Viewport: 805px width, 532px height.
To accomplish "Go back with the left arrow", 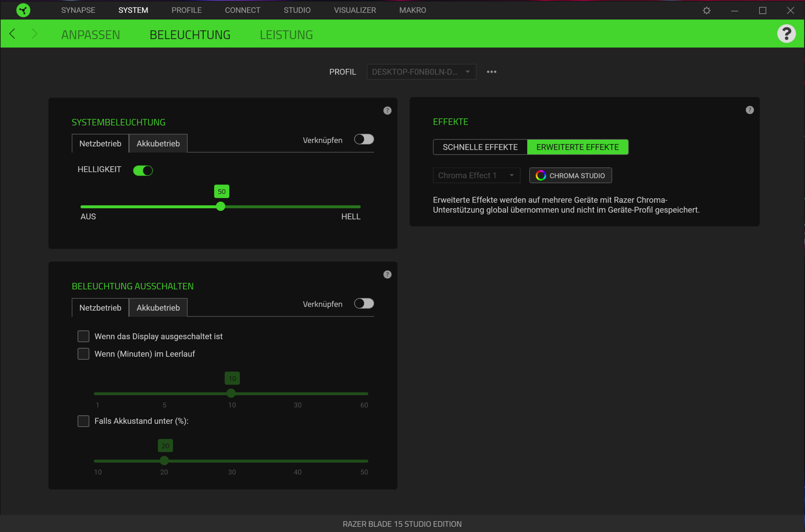I will tap(12, 34).
